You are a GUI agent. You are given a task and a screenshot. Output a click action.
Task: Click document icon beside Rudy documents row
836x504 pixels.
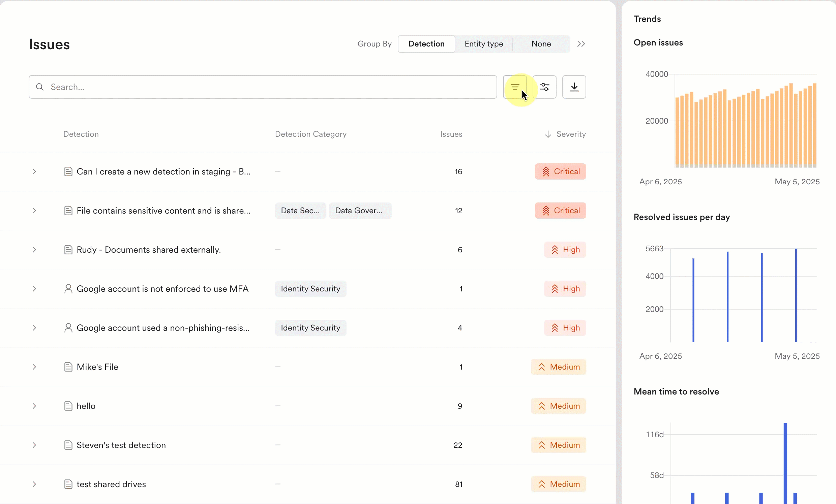point(68,250)
